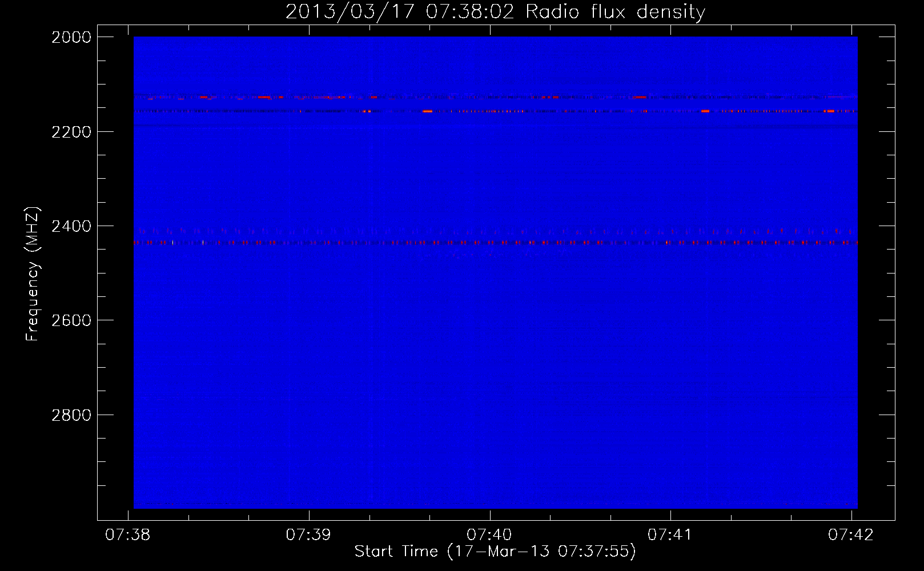Click the 2800 frequency tick label

pos(71,415)
